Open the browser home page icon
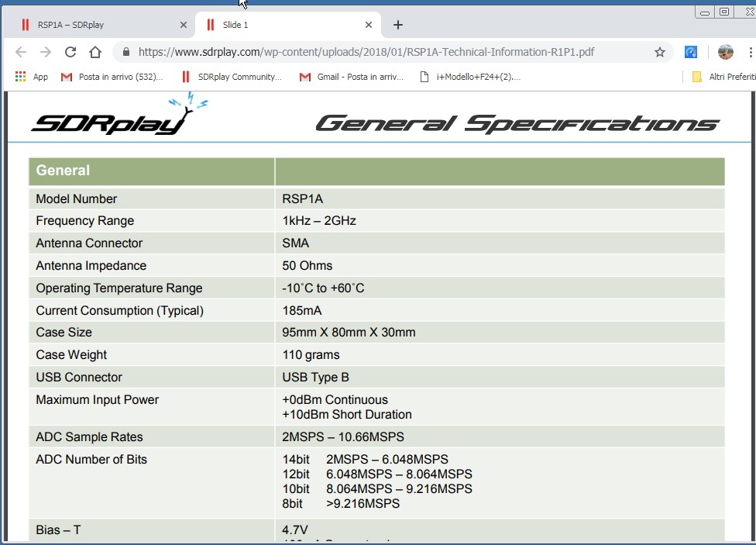Viewport: 756px width, 545px height. coord(95,52)
